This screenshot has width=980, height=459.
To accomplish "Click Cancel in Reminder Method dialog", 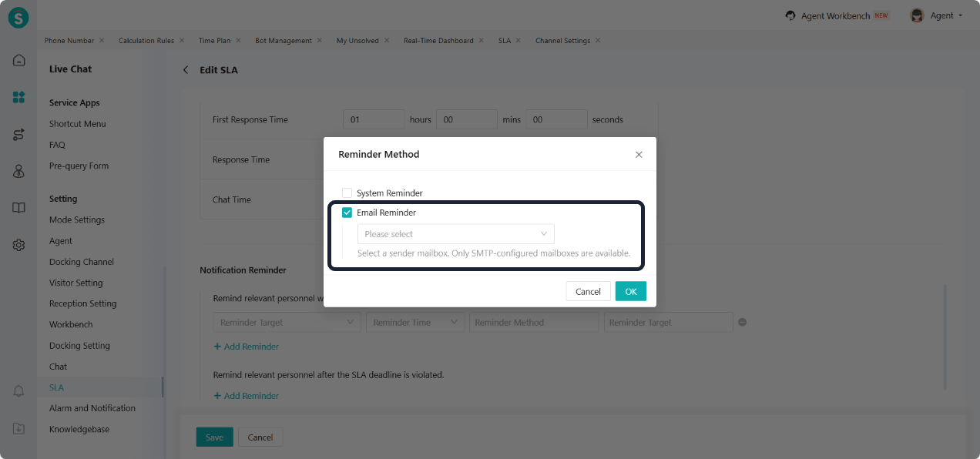I will pyautogui.click(x=588, y=291).
